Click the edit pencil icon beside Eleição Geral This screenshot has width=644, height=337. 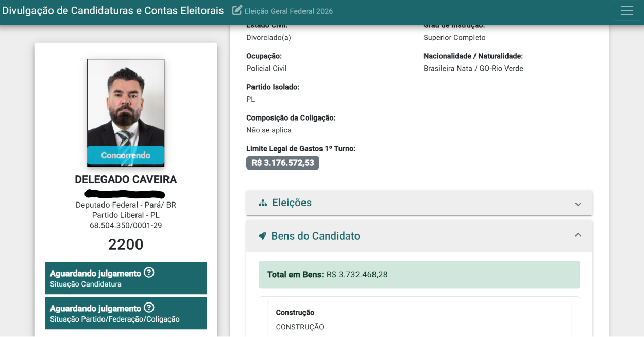237,10
